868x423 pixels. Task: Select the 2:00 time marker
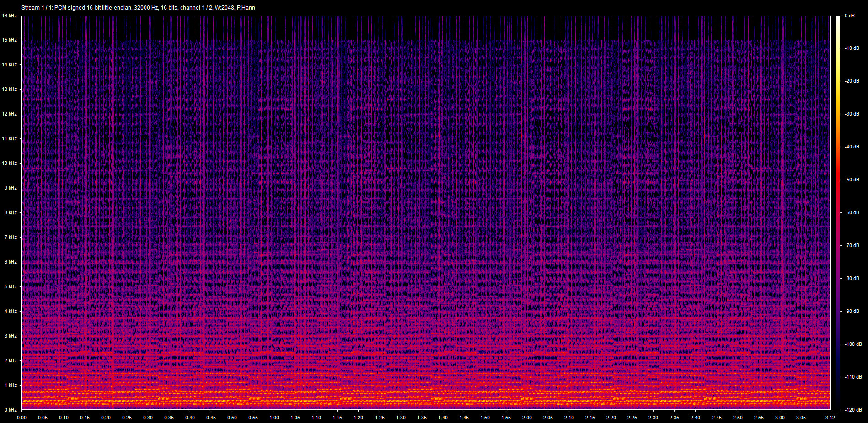point(527,418)
